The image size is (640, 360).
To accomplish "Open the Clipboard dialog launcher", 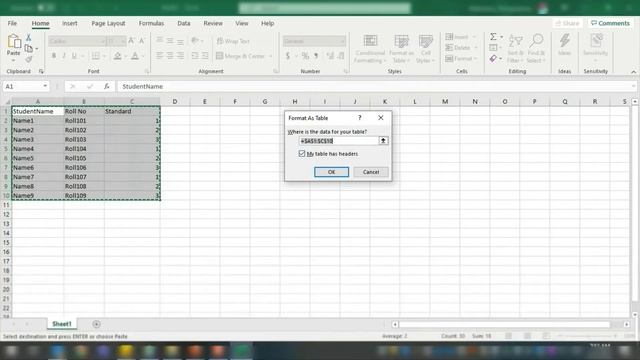I will click(x=41, y=71).
